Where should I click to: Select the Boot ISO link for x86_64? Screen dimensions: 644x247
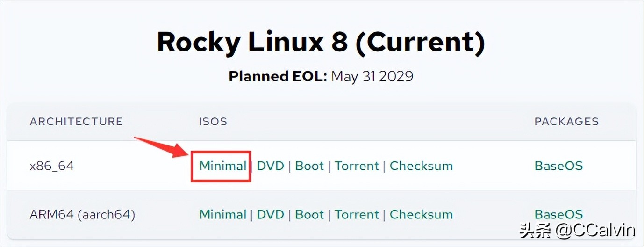tap(309, 166)
